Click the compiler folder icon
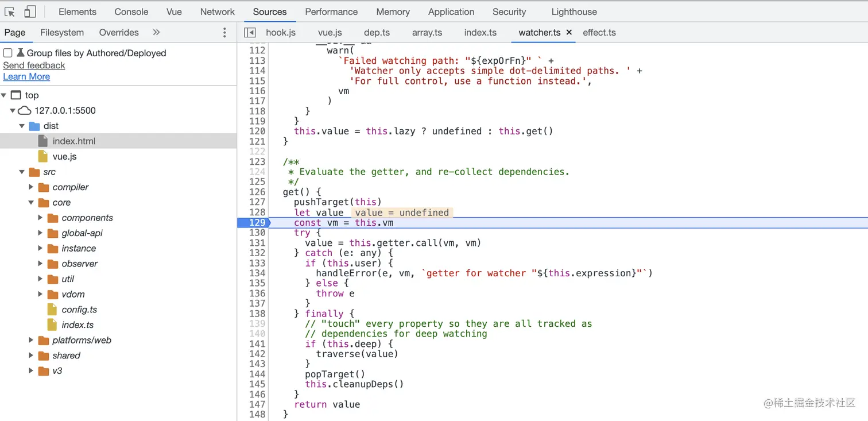Viewport: 868px width, 421px height. 44,187
